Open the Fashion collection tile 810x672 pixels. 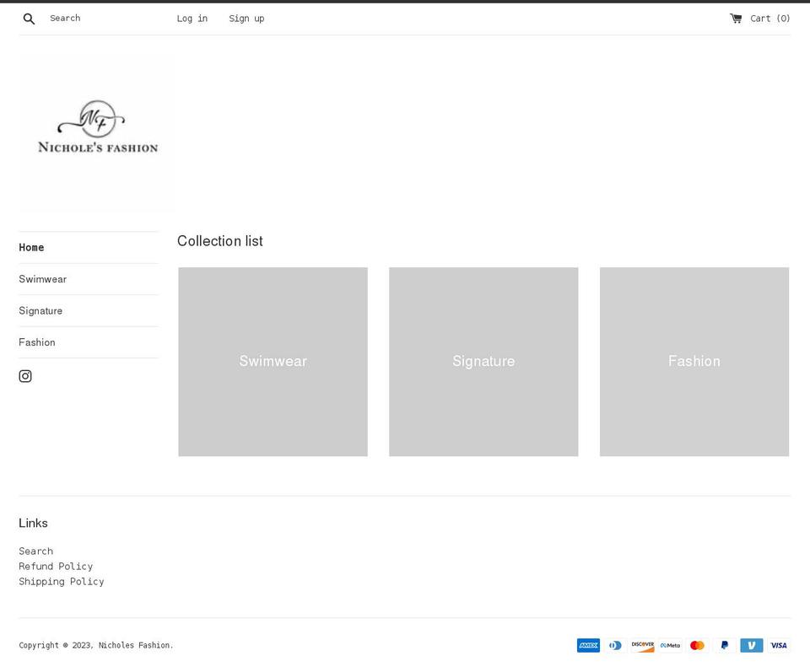click(694, 361)
